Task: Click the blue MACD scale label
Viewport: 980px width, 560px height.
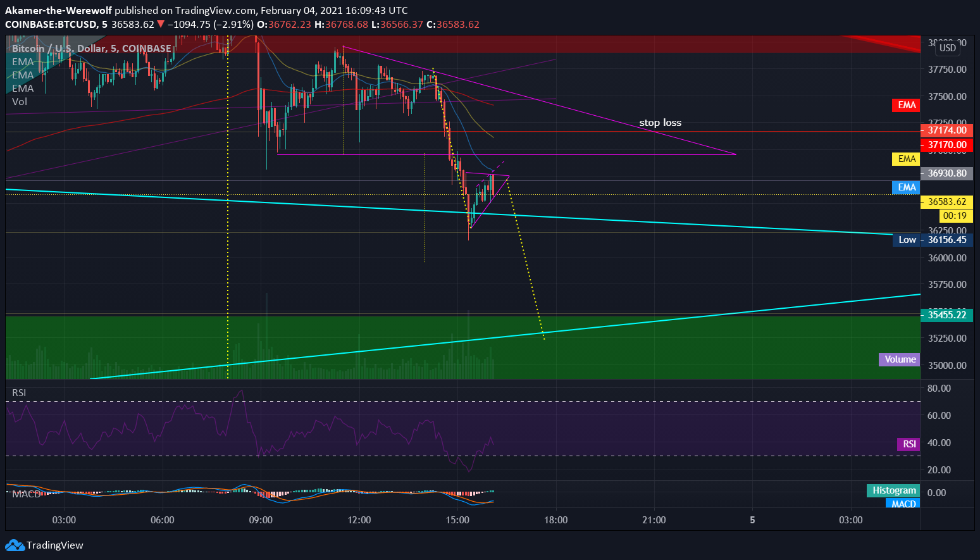Action: 903,504
